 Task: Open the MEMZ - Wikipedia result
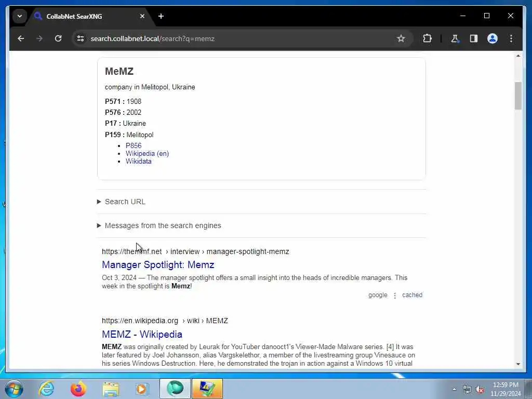(142, 334)
